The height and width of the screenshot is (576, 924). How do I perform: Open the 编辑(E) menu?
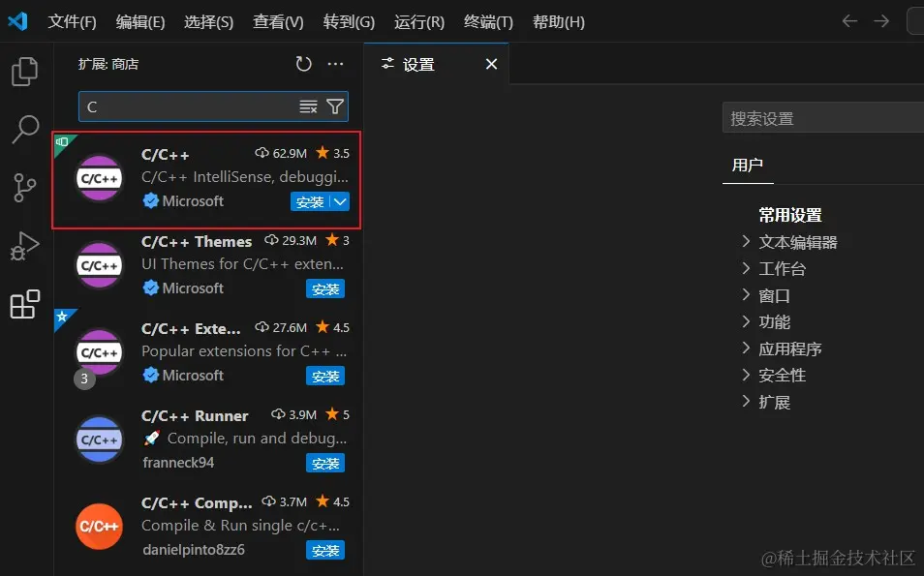(140, 22)
